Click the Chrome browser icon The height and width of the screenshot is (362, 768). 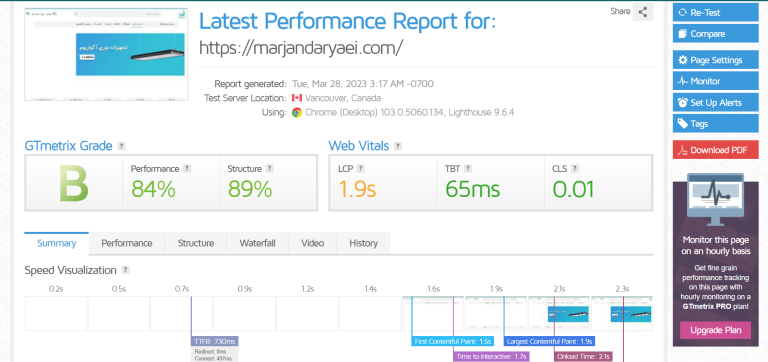(x=296, y=113)
